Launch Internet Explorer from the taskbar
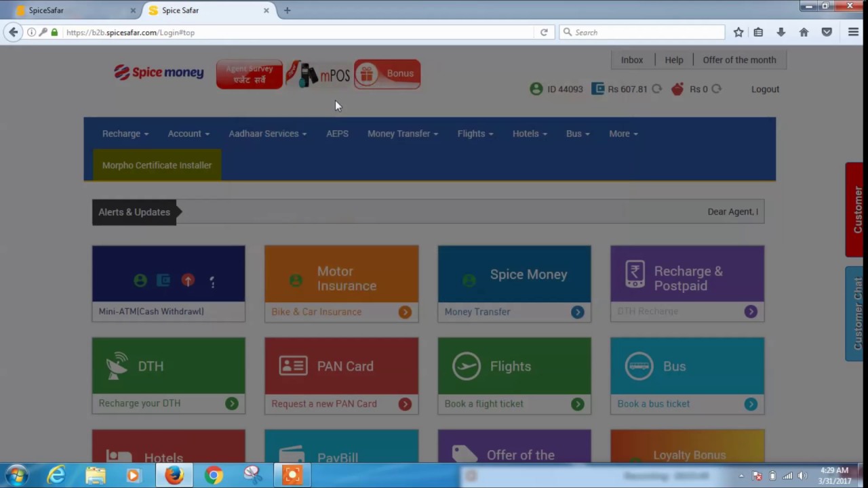The width and height of the screenshot is (868, 488). tap(56, 475)
